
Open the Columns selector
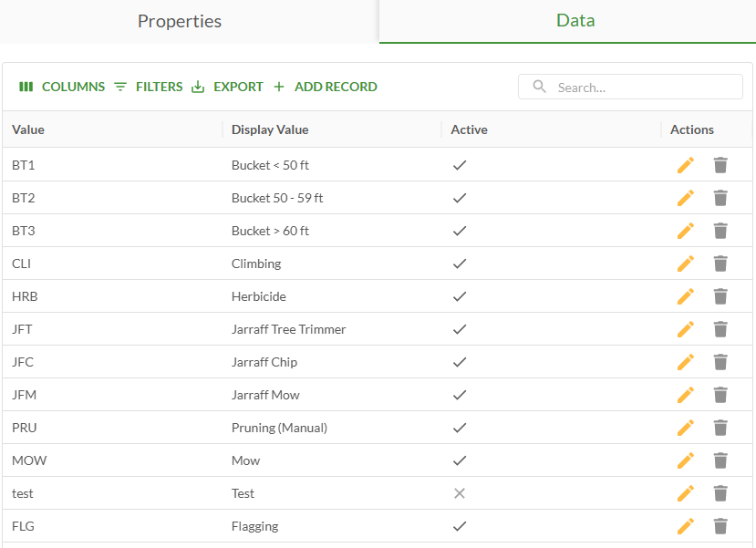pyautogui.click(x=62, y=87)
